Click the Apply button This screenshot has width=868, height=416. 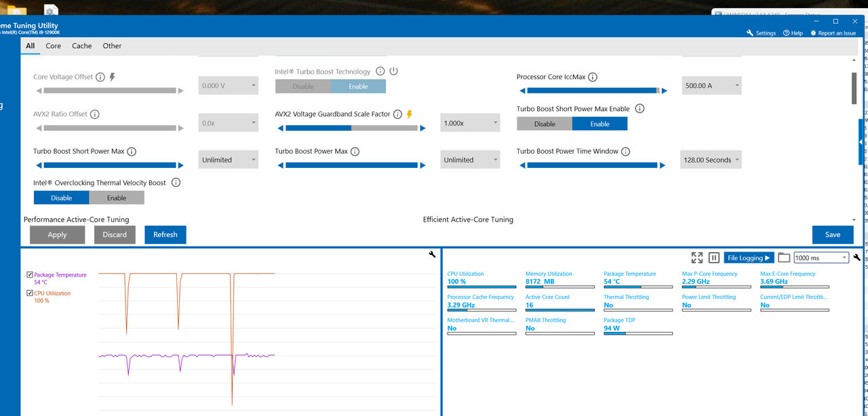pos(57,234)
